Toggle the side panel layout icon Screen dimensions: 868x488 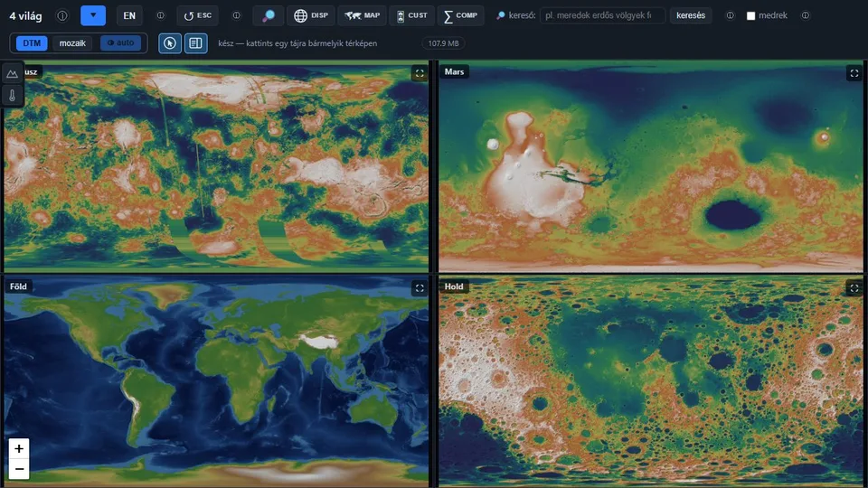point(195,43)
